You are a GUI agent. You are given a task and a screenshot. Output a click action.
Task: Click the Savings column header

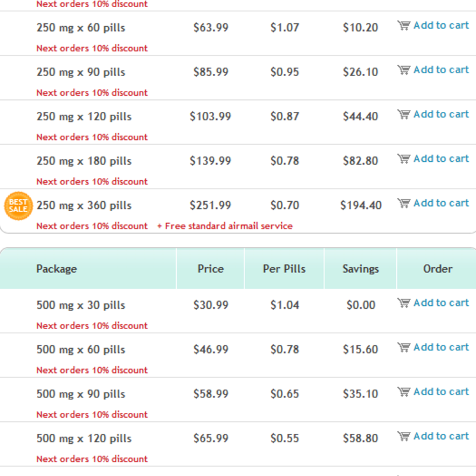click(361, 269)
